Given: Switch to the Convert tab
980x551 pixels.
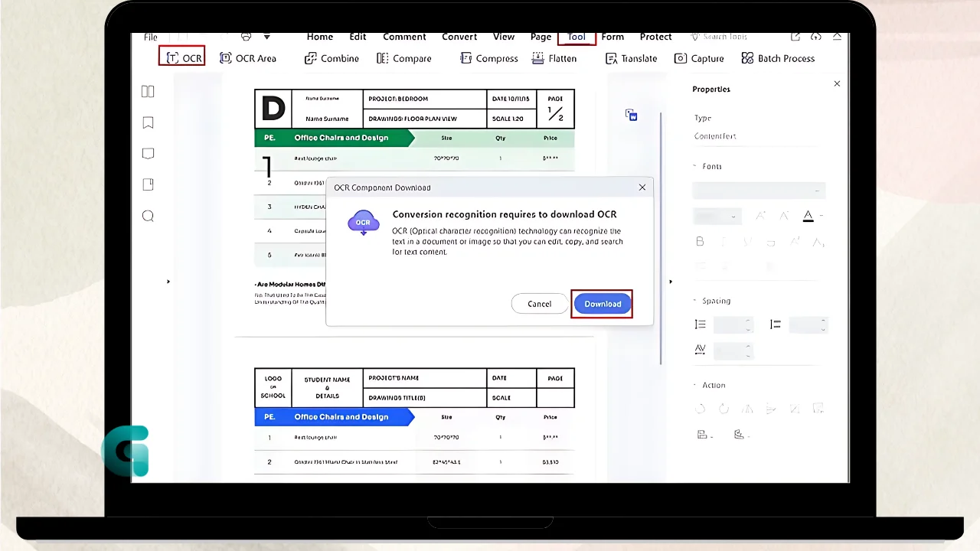Looking at the screenshot, I should (459, 37).
